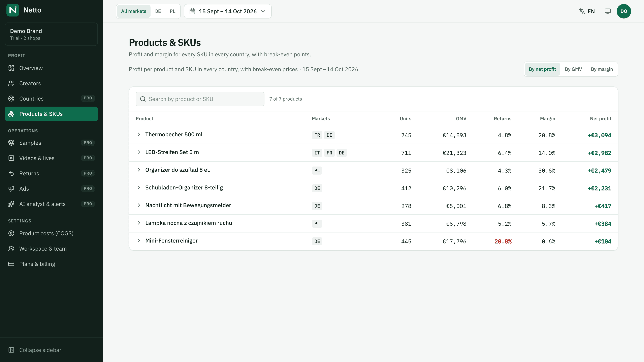Click Collapse sidebar label

pyautogui.click(x=40, y=350)
